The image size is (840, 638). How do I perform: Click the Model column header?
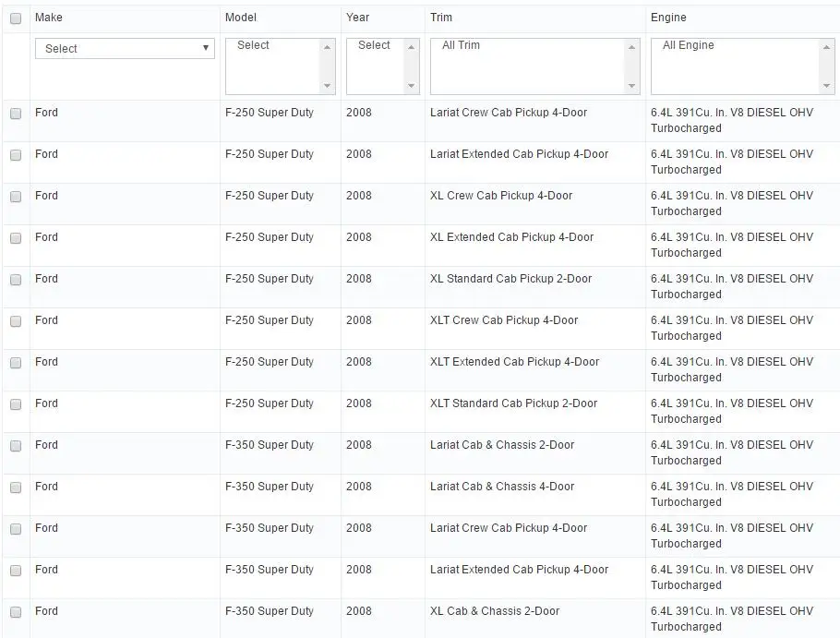pyautogui.click(x=241, y=18)
